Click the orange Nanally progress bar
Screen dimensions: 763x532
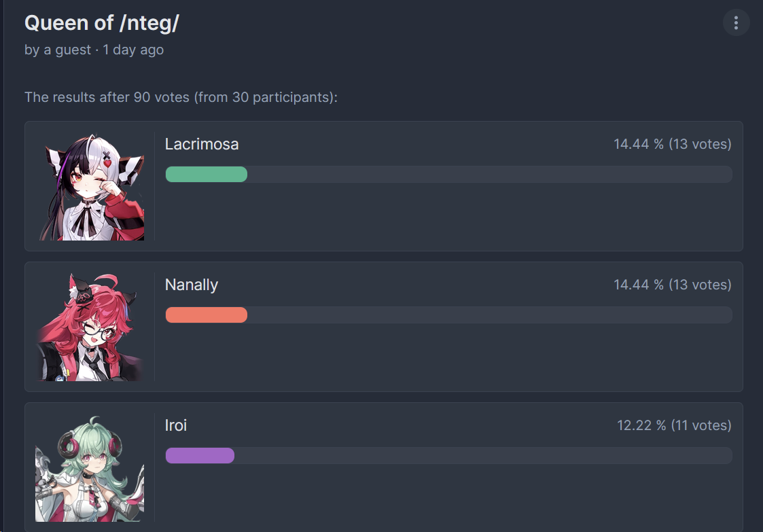(207, 315)
